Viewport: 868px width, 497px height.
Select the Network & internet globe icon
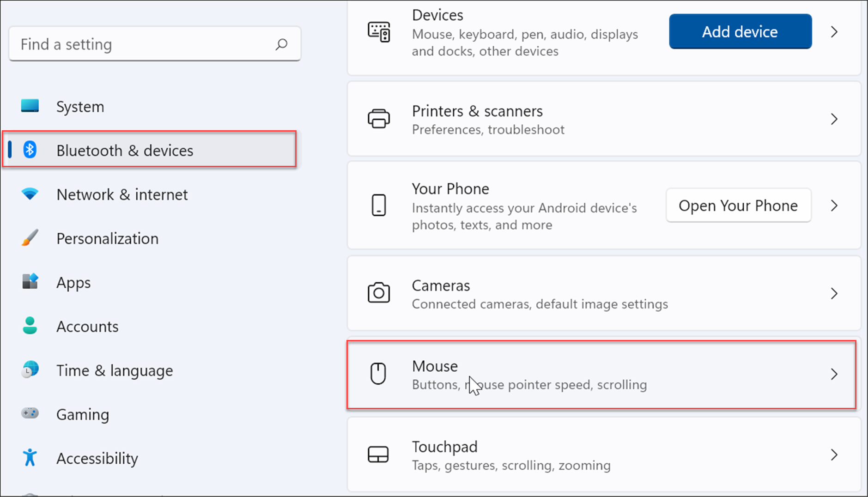point(30,194)
